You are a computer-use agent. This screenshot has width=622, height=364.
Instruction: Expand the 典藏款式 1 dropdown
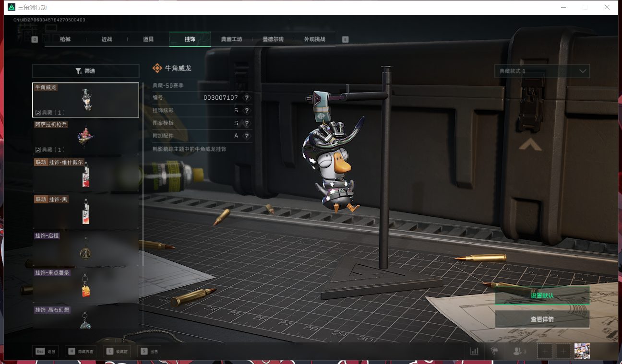(x=542, y=71)
